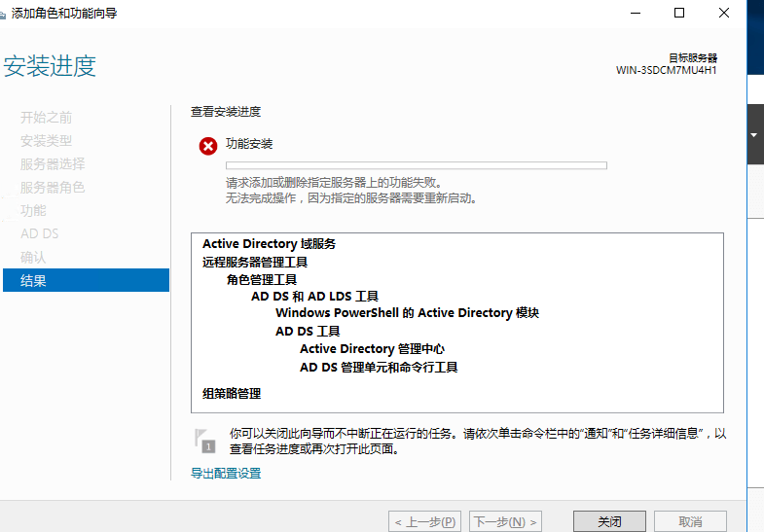Select Active Directory 域服务 in the list
The image size is (764, 532).
pyautogui.click(x=269, y=244)
